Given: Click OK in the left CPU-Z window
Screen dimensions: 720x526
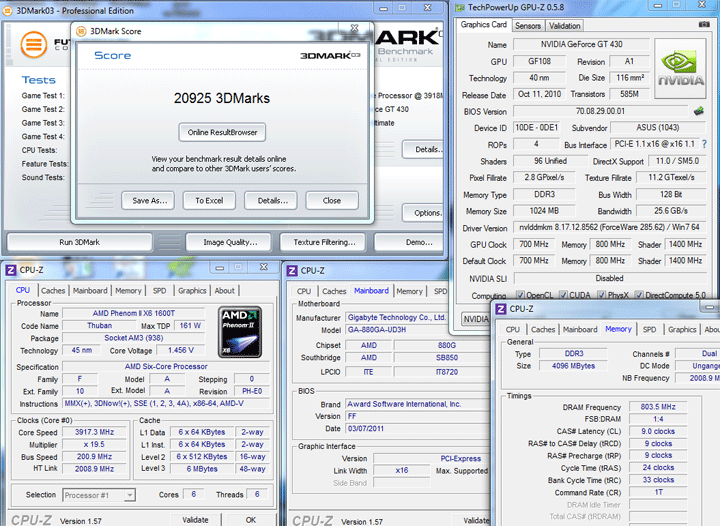Looking at the screenshot, I should click(250, 520).
